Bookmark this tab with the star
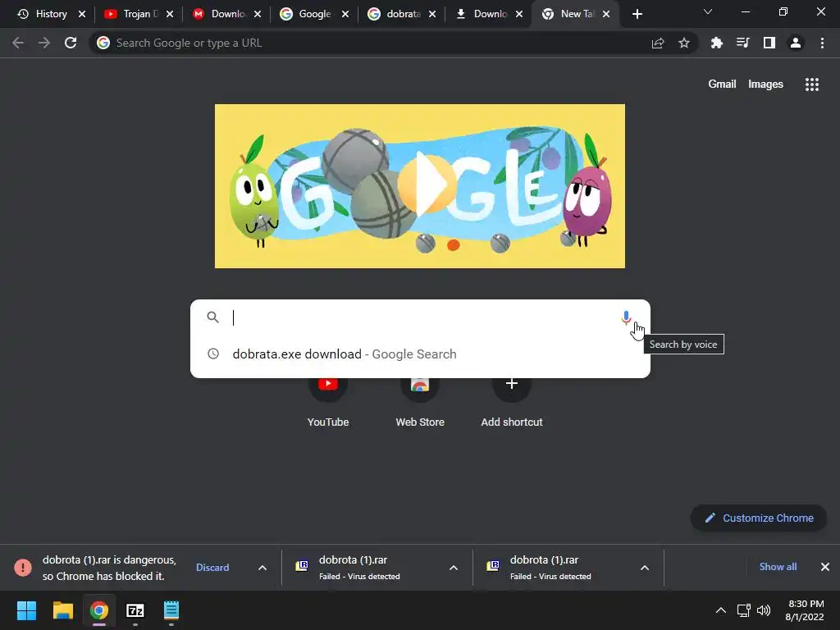The height and width of the screenshot is (630, 840). (x=684, y=43)
